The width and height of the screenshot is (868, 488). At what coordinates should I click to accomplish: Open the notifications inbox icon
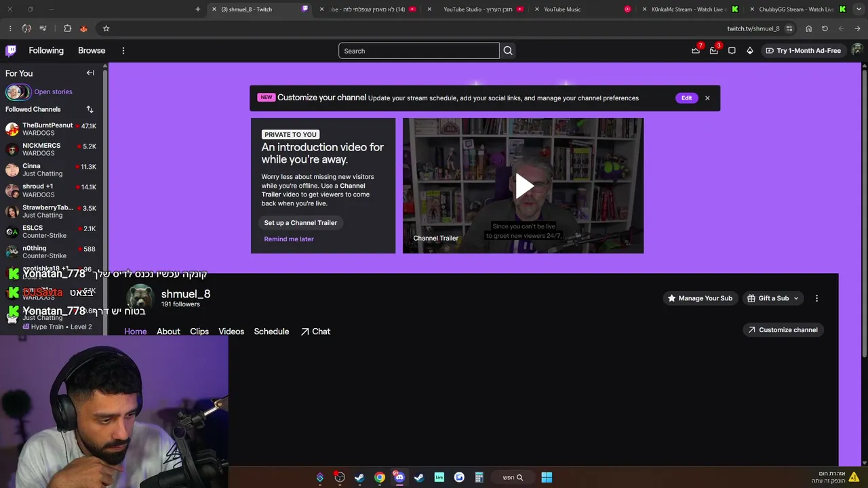coord(713,50)
